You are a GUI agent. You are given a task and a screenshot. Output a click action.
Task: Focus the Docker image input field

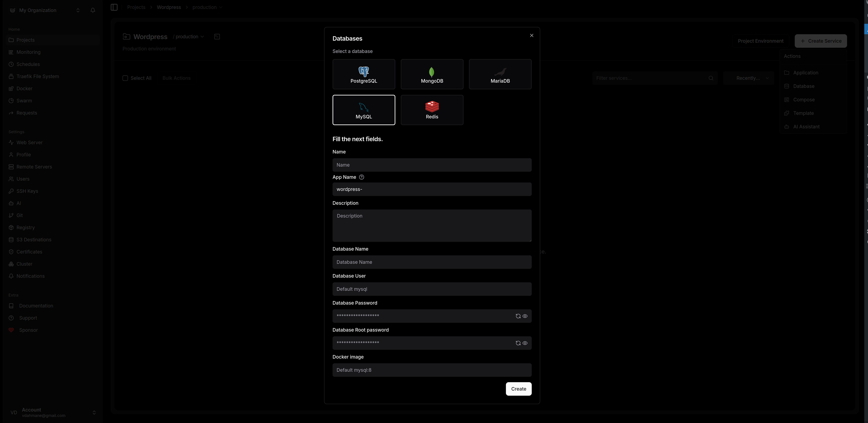point(432,370)
